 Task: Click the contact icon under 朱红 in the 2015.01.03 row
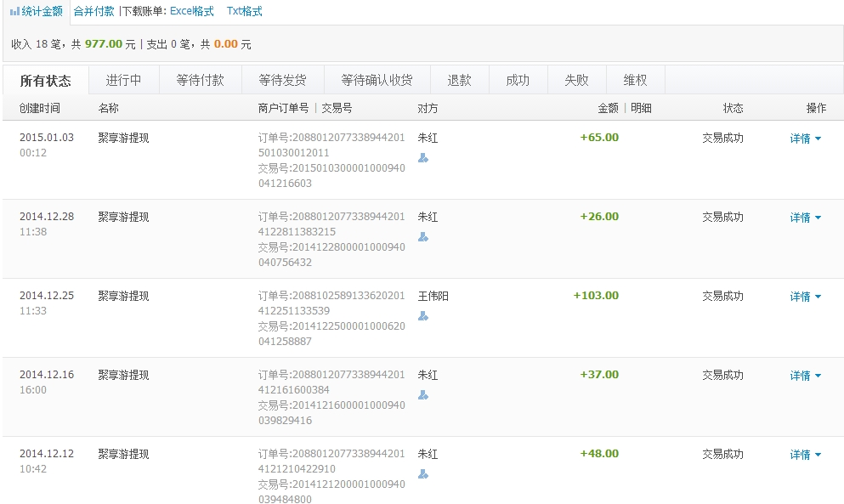(x=423, y=157)
